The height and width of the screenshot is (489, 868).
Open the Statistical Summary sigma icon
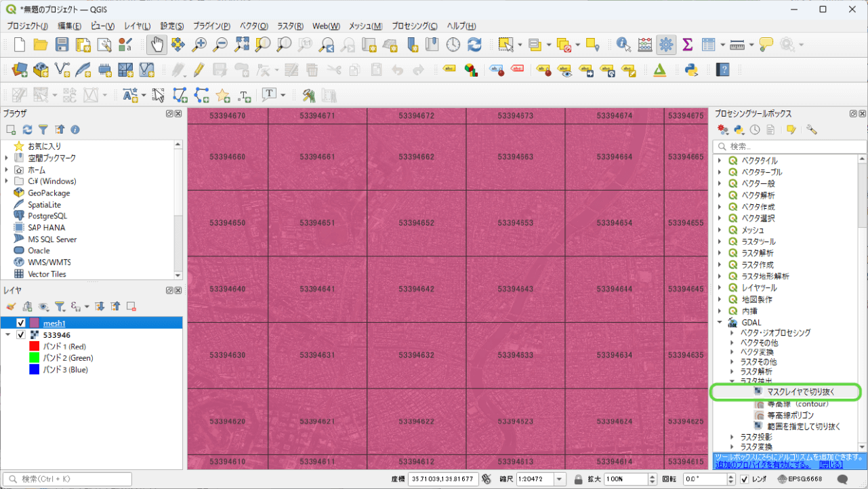(687, 45)
